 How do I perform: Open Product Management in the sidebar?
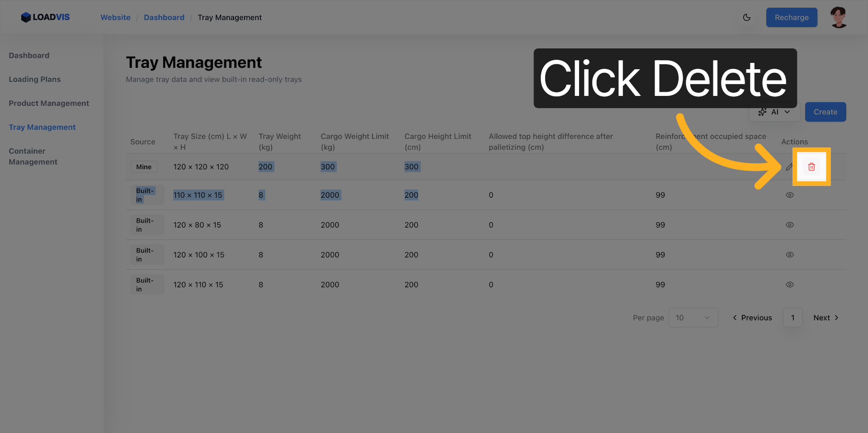49,103
